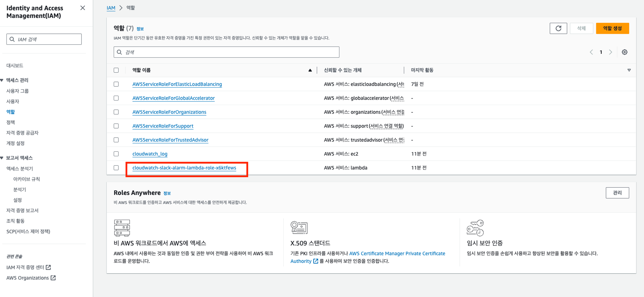Click page number 1 in pagination

(601, 52)
